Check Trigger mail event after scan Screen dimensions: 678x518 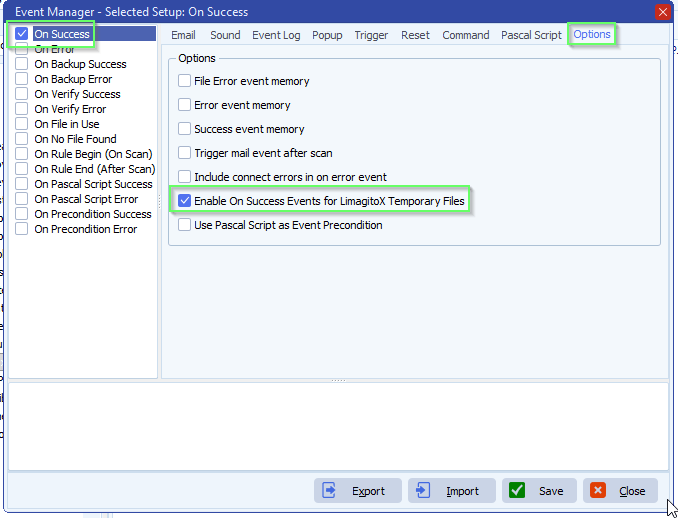(x=184, y=153)
